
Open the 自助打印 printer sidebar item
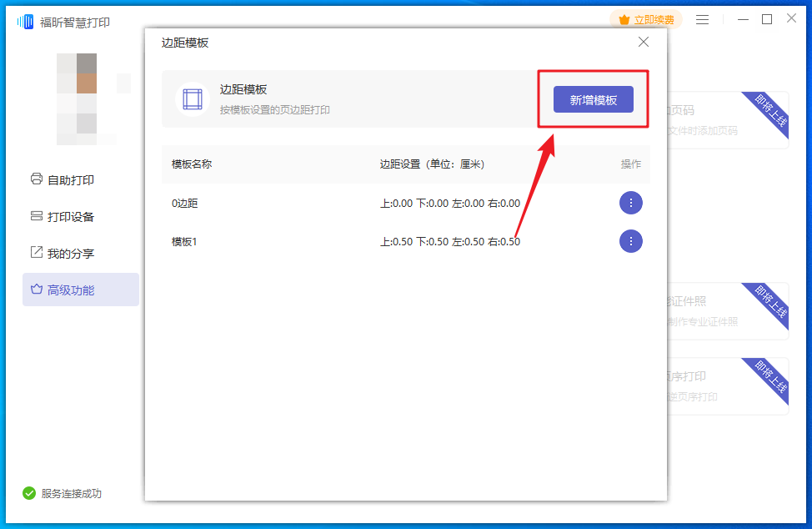click(70, 179)
